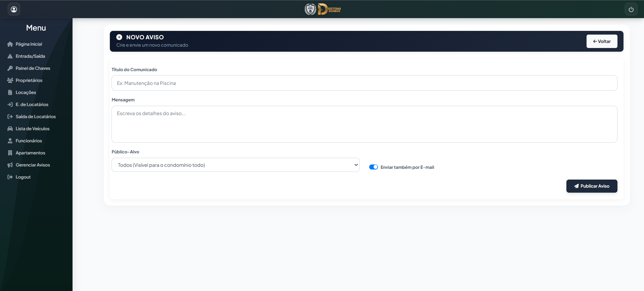Image resolution: width=644 pixels, height=291 pixels.
Task: Click the key icon for Painel de Chaves
Action: (x=10, y=68)
